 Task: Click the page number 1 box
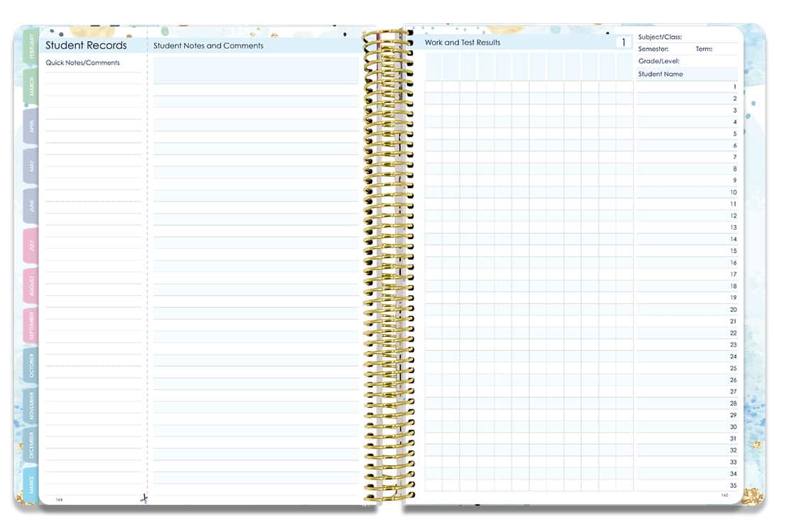tap(624, 42)
